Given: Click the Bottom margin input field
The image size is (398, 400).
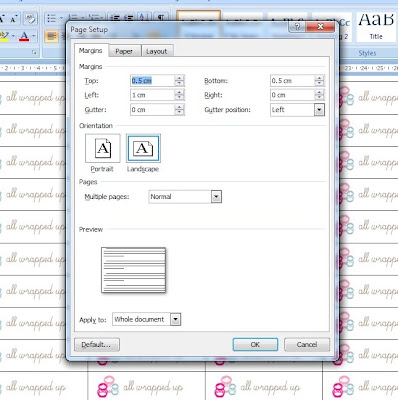Looking at the screenshot, I should point(292,81).
